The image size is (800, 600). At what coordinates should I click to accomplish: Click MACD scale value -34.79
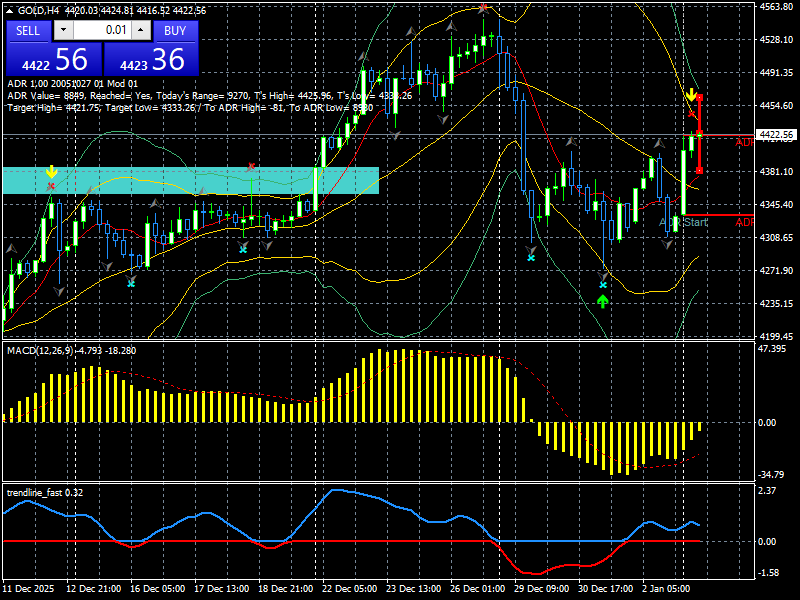point(771,474)
